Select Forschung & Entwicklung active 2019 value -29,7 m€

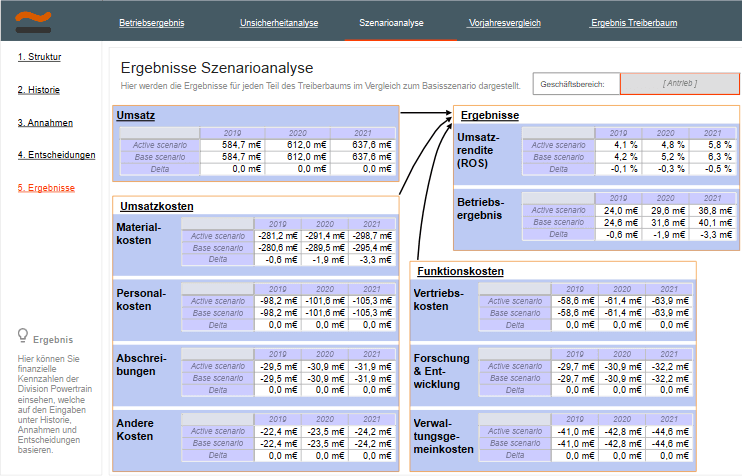coord(574,366)
